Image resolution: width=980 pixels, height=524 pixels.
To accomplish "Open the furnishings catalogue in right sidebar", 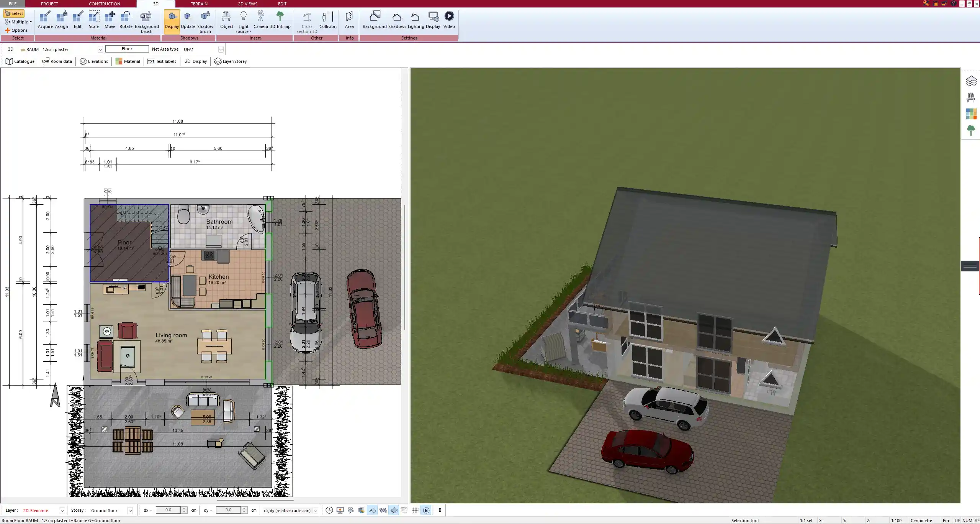I will [972, 98].
